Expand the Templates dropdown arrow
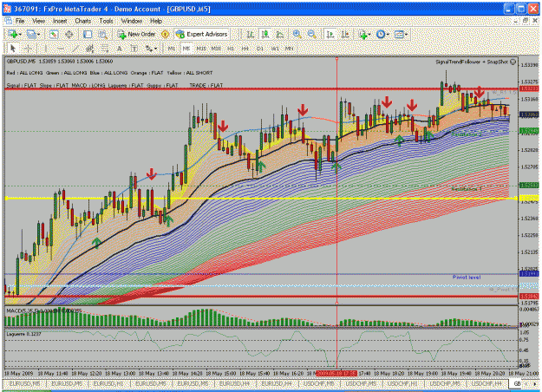This screenshot has width=542, height=392. (x=406, y=35)
